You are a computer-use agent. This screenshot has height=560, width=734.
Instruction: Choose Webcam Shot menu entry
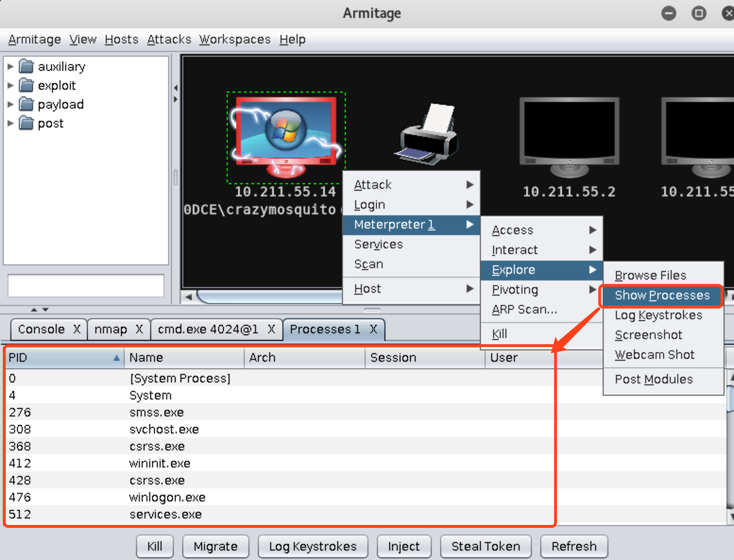click(663, 355)
